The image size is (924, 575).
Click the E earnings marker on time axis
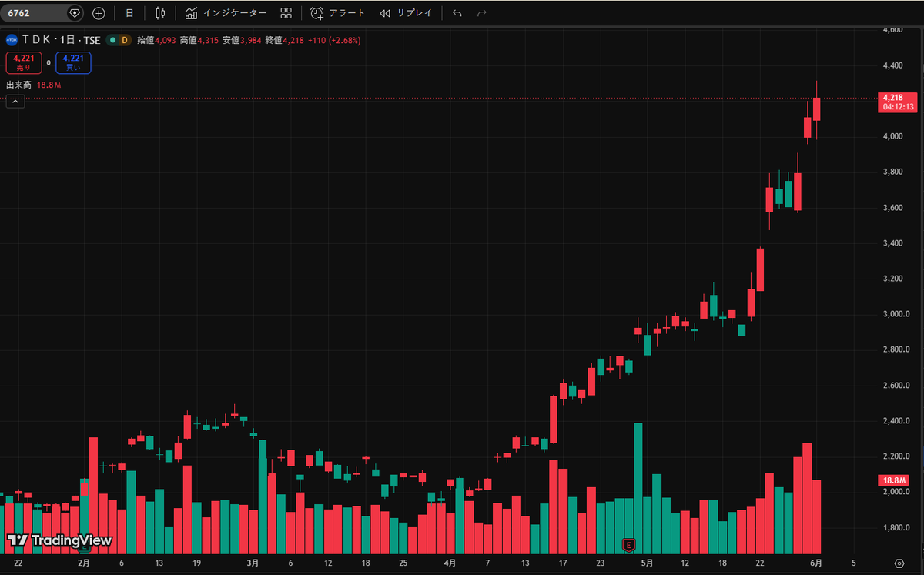pos(629,545)
